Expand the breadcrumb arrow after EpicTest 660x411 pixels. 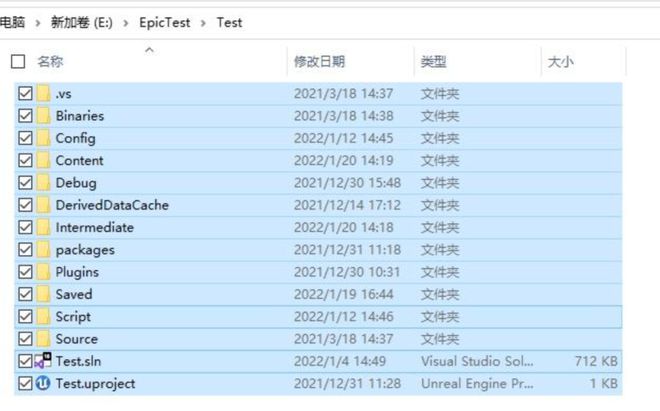tap(204, 22)
